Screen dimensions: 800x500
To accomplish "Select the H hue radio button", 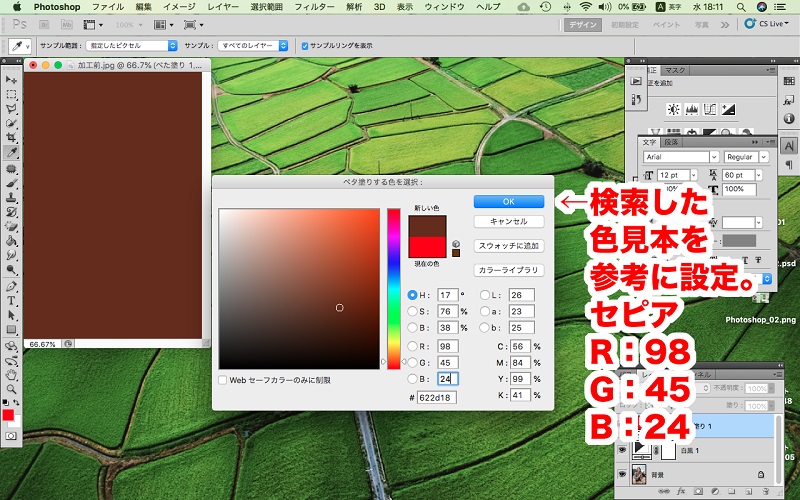I will (412, 295).
